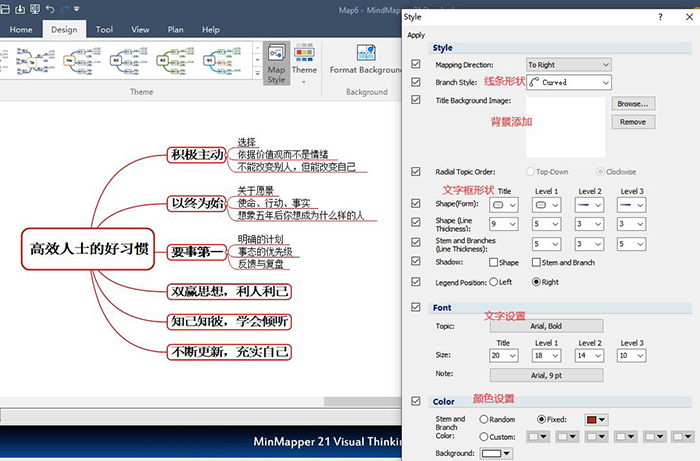The height and width of the screenshot is (461, 700).
Task: Open Level 1 shape form dropdown
Action: tap(546, 205)
